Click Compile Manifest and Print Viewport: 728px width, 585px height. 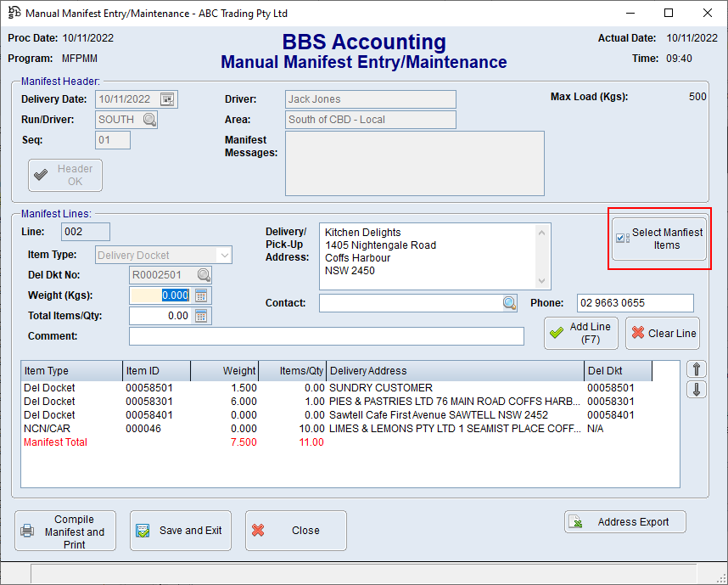pyautogui.click(x=66, y=532)
